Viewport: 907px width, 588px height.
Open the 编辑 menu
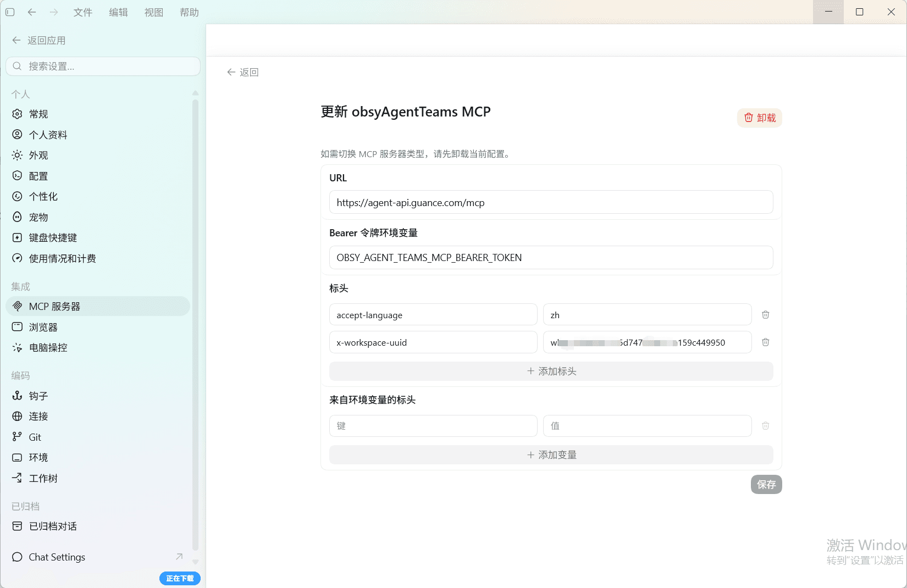118,12
